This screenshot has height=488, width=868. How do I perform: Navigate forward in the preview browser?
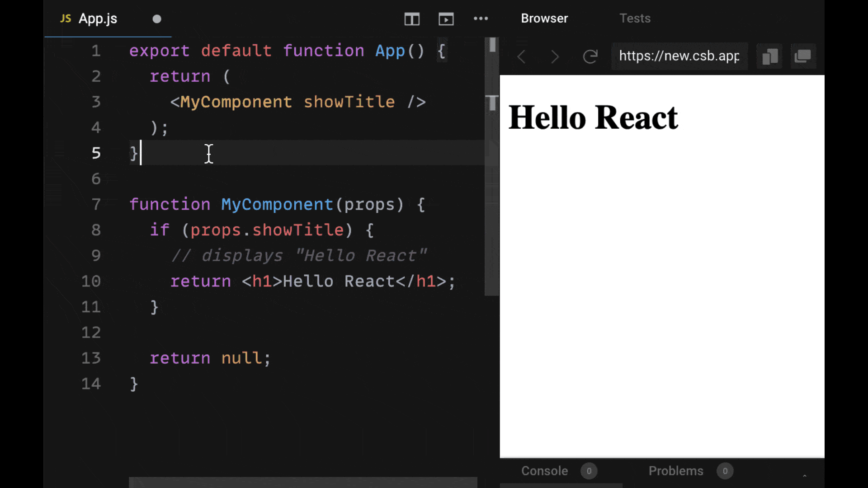[x=555, y=56]
